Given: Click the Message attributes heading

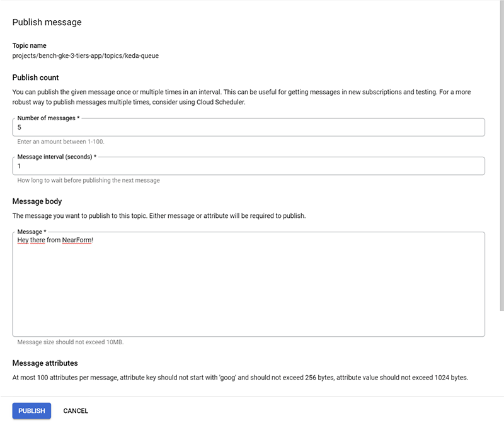Looking at the screenshot, I should (45, 363).
